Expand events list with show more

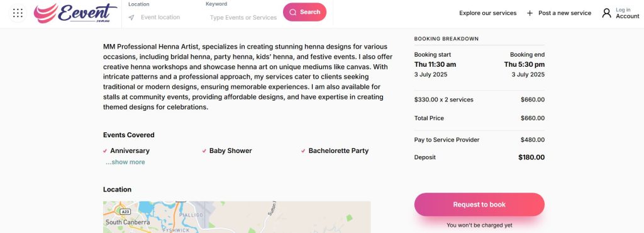pyautogui.click(x=125, y=162)
